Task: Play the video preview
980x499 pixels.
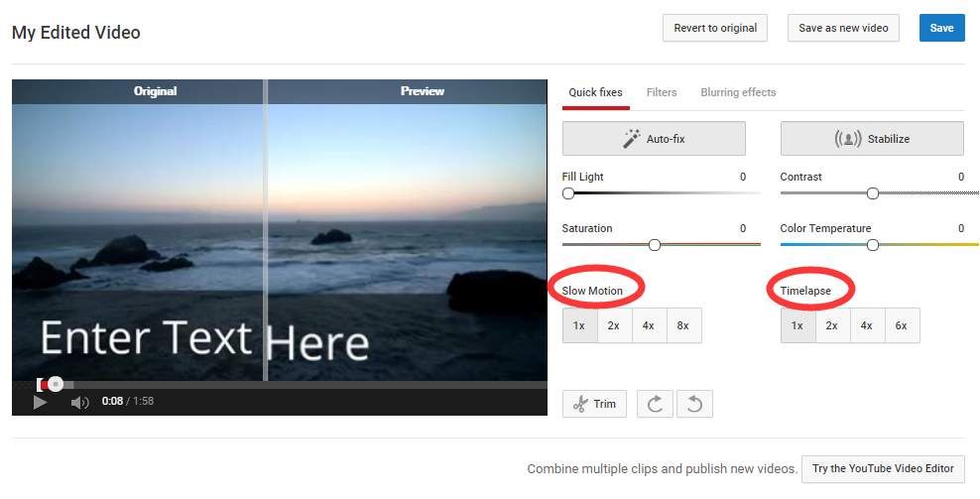Action: (x=40, y=402)
